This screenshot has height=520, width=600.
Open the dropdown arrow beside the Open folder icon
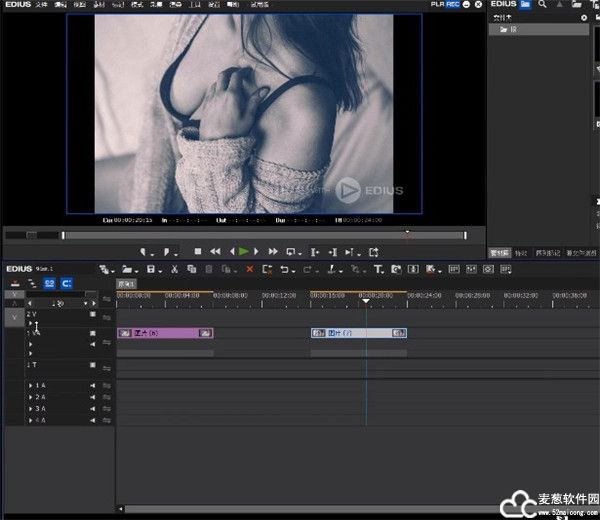coord(135,271)
